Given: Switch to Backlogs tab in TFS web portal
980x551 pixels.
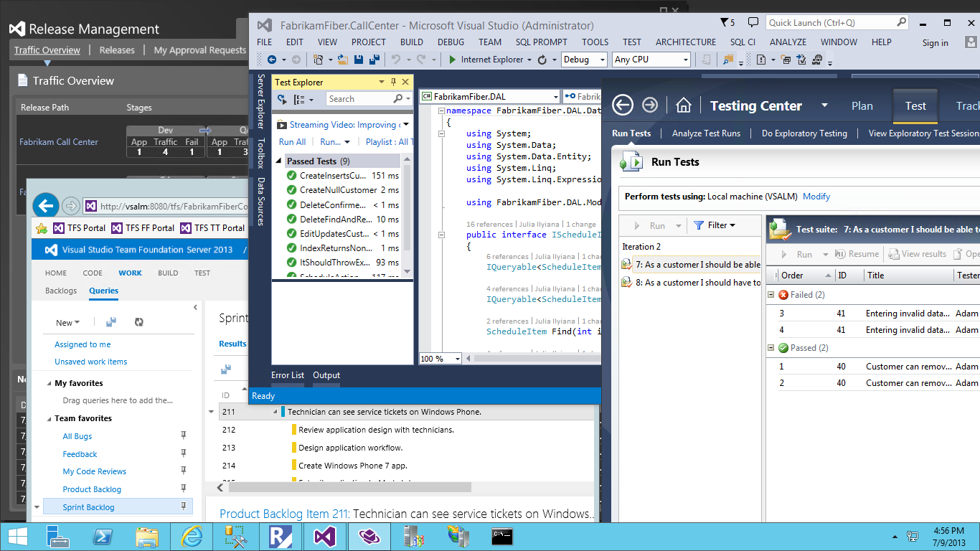Looking at the screenshot, I should click(x=61, y=291).
